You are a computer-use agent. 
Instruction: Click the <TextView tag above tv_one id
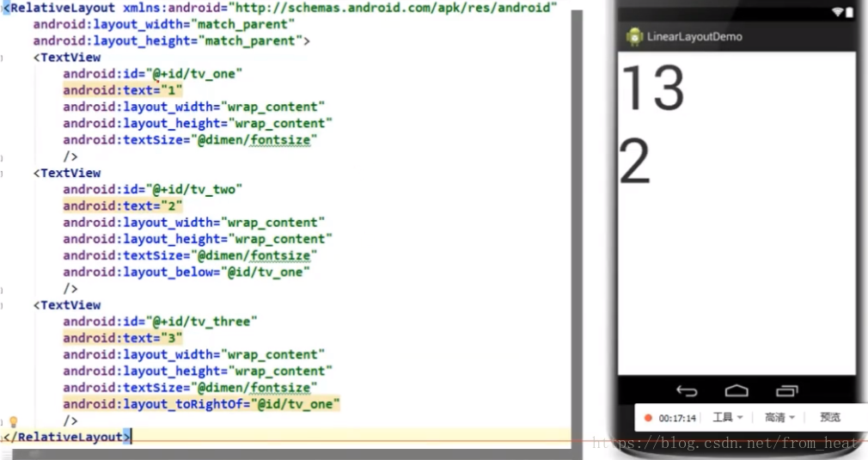click(x=67, y=58)
